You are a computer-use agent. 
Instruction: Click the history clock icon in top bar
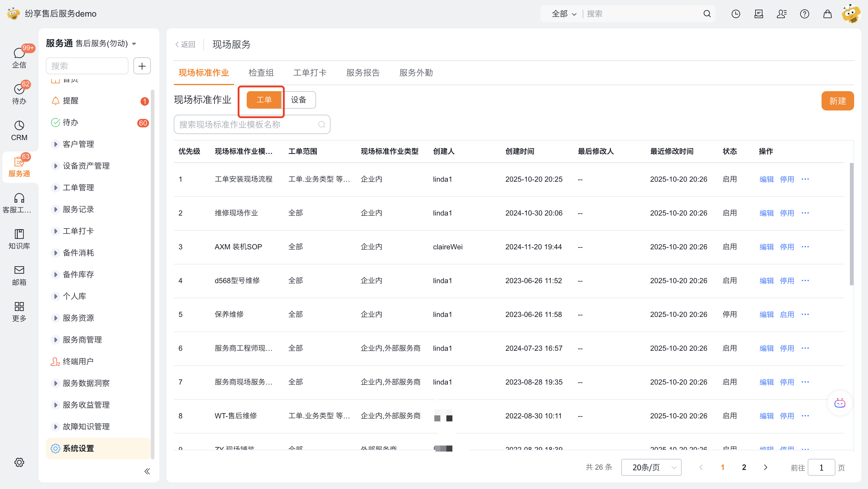(x=736, y=14)
